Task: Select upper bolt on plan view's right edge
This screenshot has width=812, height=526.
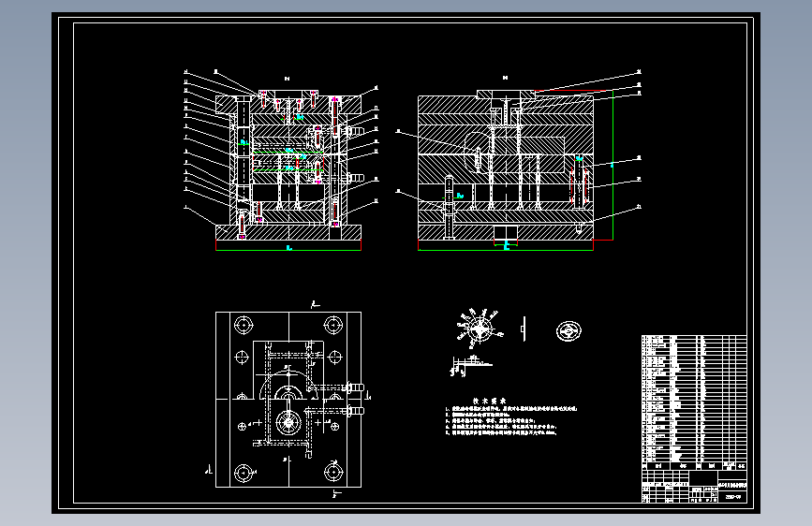Action: coord(354,387)
